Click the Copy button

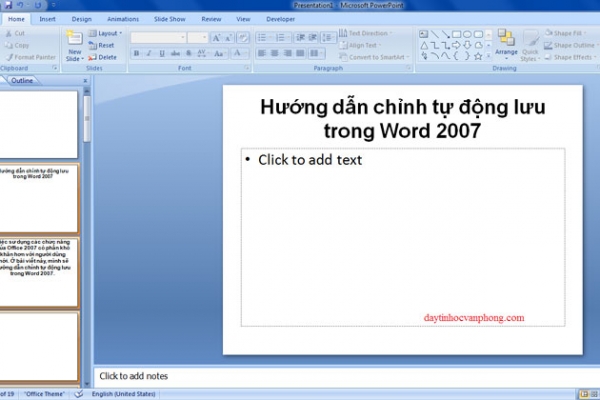tap(17, 45)
